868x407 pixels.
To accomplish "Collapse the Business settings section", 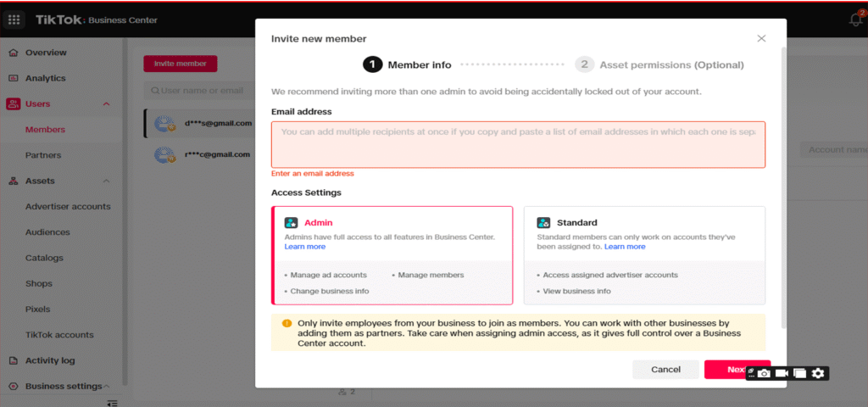I will click(x=107, y=387).
